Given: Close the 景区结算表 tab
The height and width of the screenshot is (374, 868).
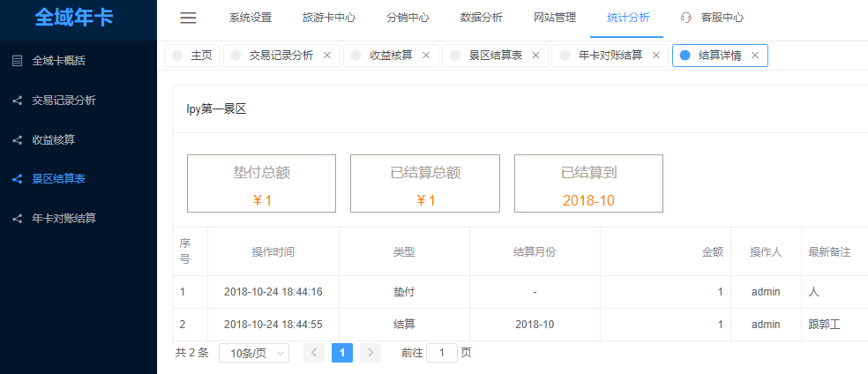Looking at the screenshot, I should click(535, 56).
